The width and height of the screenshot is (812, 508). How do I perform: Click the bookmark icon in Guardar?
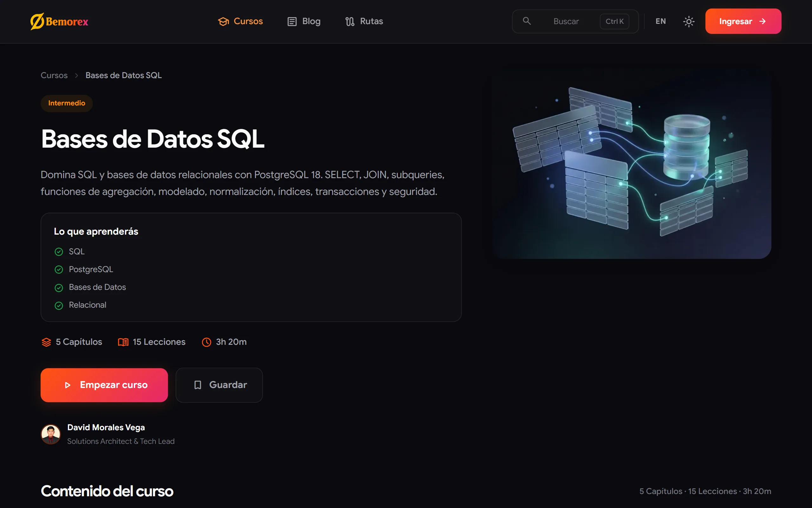[198, 385]
